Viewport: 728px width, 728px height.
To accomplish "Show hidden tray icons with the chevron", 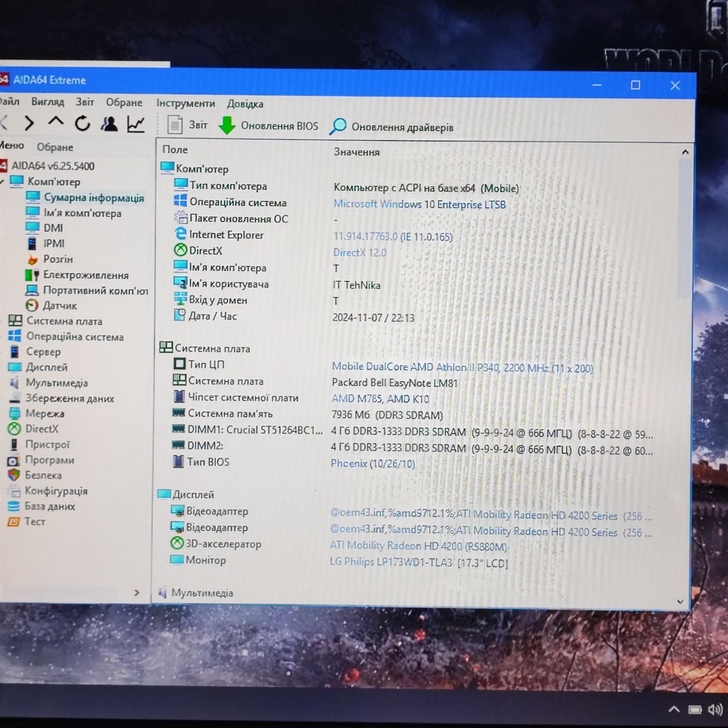I will (x=674, y=709).
